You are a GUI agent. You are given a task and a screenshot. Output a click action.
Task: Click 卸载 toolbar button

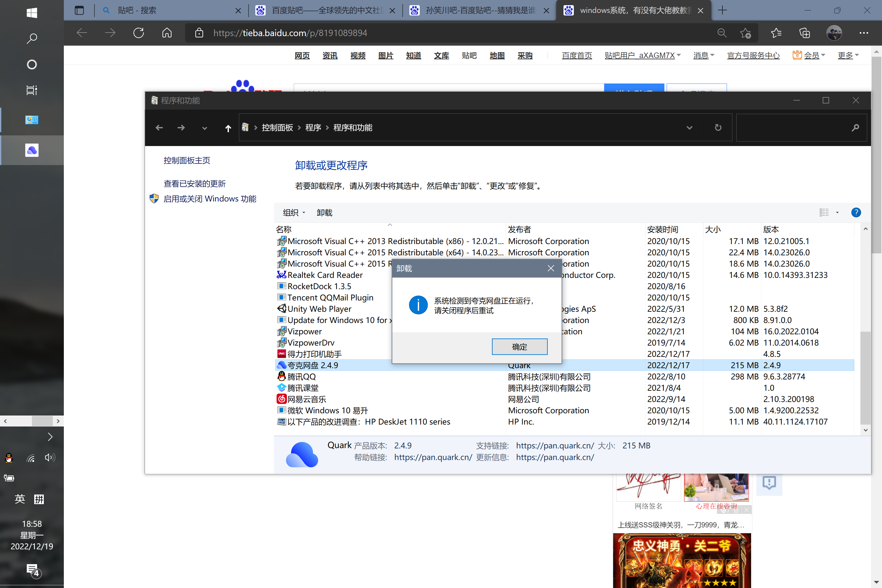[324, 213]
